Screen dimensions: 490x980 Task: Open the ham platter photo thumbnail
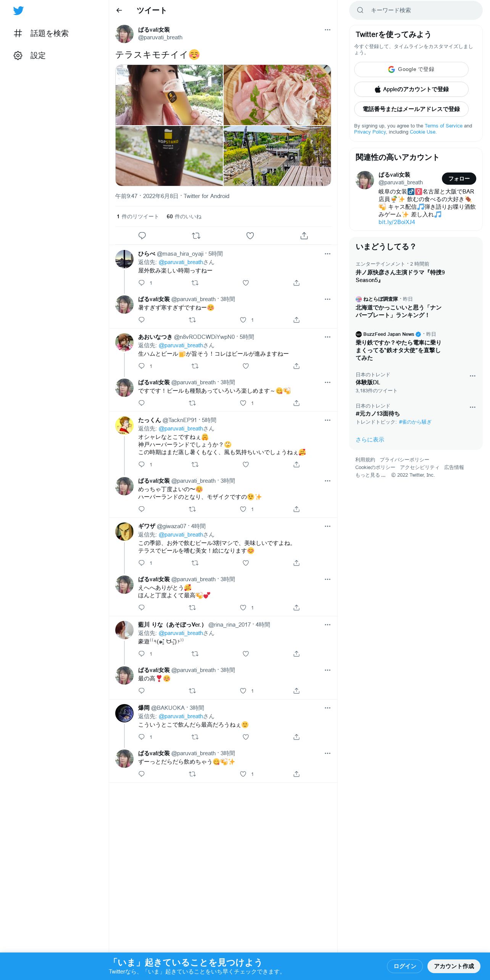click(277, 95)
